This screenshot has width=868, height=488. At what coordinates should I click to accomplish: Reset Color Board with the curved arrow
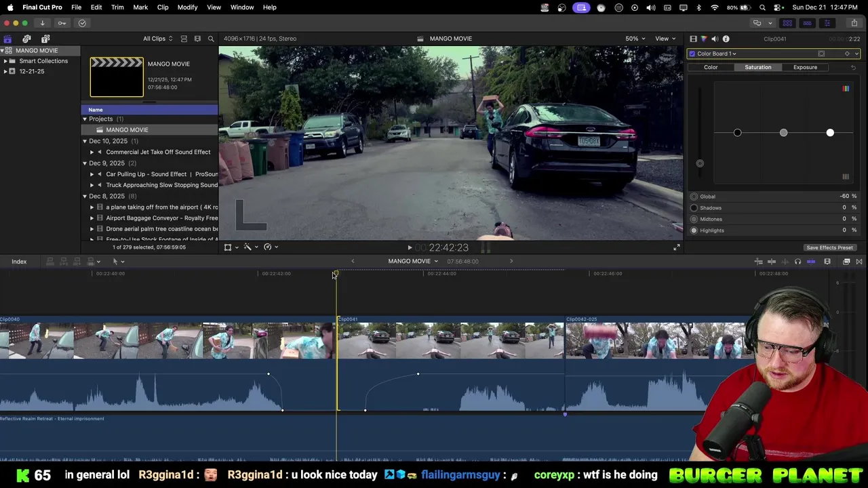point(853,67)
